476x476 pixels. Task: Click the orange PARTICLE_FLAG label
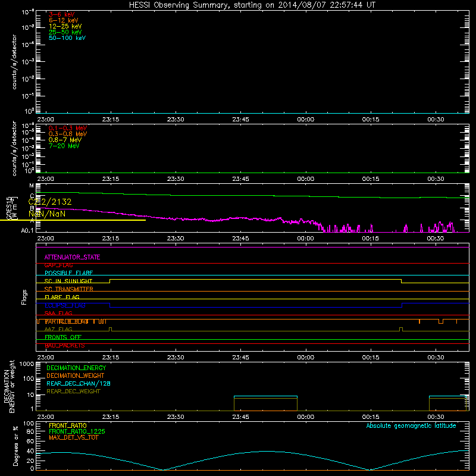point(67,321)
